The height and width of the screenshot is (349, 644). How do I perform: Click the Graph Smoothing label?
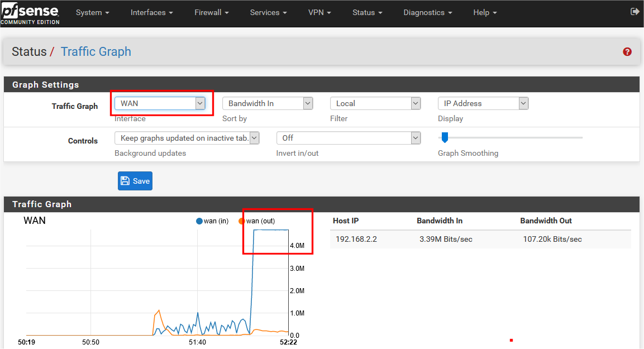click(x=468, y=153)
